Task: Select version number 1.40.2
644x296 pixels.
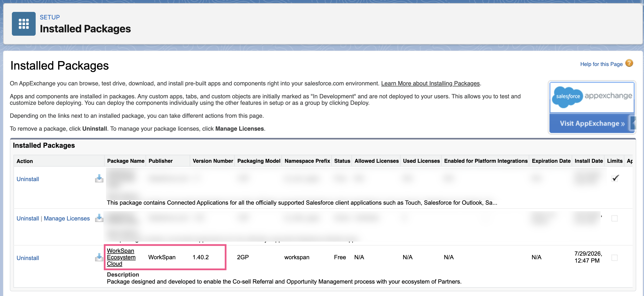Action: (201, 257)
